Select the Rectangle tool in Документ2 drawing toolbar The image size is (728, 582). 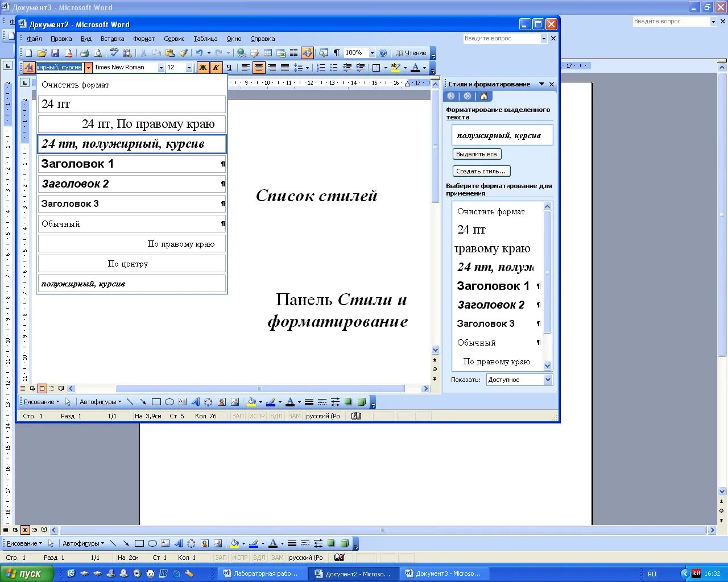[x=156, y=402]
